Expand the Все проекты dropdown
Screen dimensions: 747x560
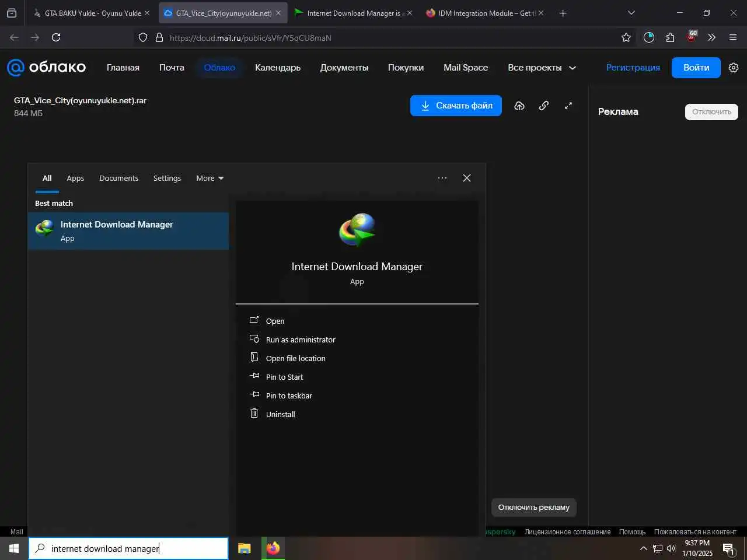[542, 68]
